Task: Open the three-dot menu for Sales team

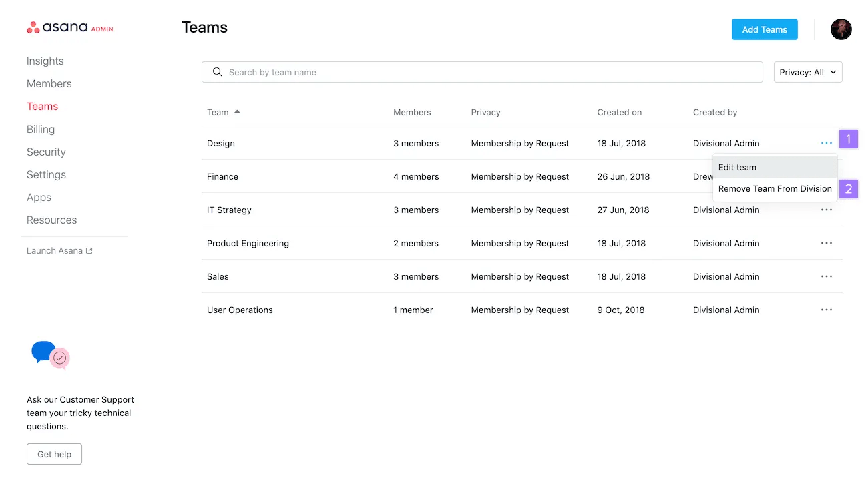Action: 827,276
